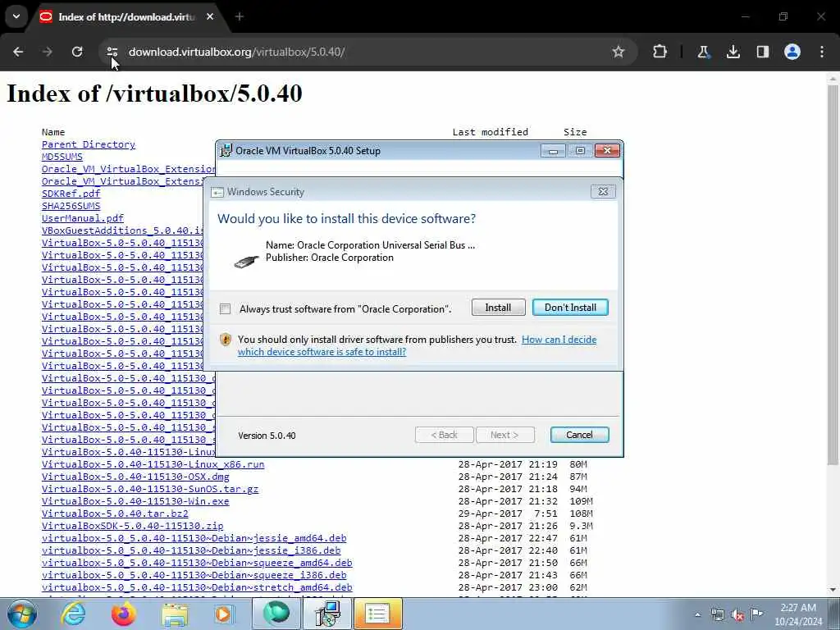
Task: Go back using browser back arrow
Action: click(x=18, y=52)
